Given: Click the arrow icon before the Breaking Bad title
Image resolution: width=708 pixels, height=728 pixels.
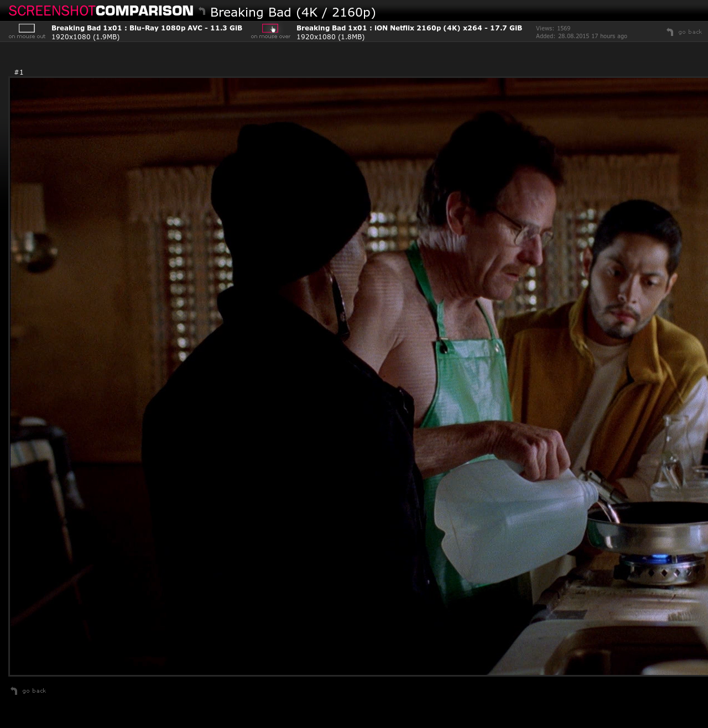Looking at the screenshot, I should tap(202, 11).
